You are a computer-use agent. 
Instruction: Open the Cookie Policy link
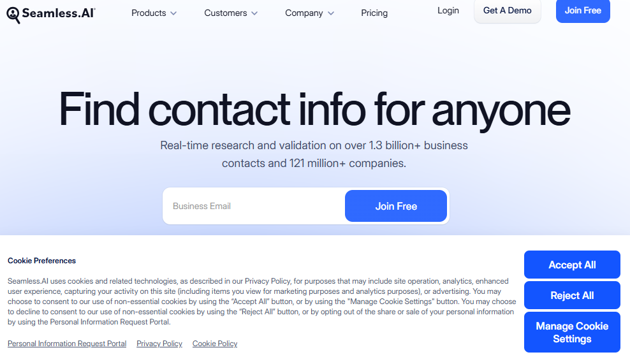coord(215,344)
